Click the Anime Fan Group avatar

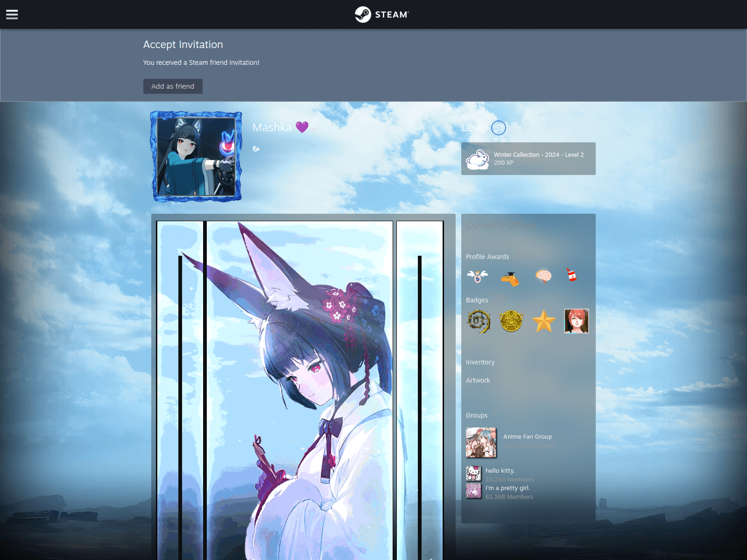(481, 442)
